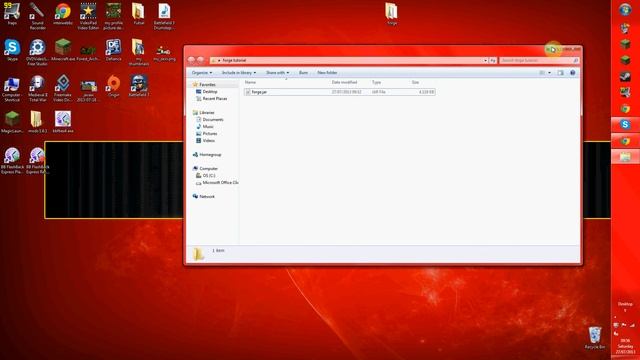Select the Origin desktop shortcut
640x360 pixels.
[x=113, y=86]
